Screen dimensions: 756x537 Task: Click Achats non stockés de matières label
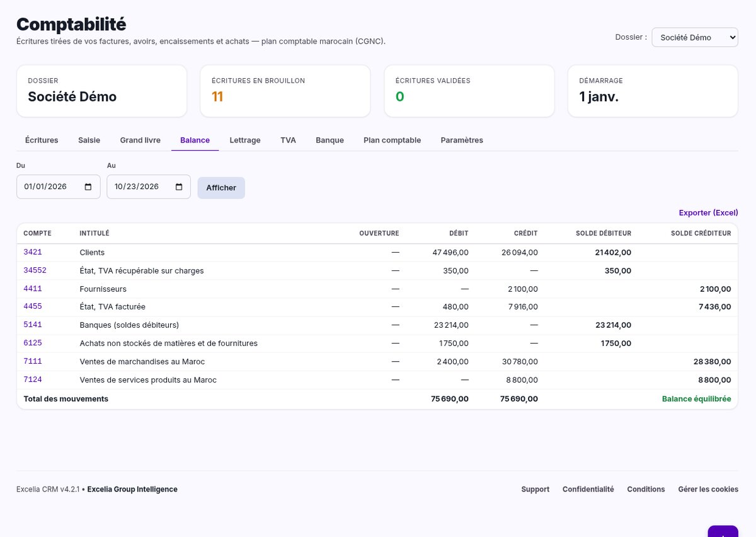point(168,344)
